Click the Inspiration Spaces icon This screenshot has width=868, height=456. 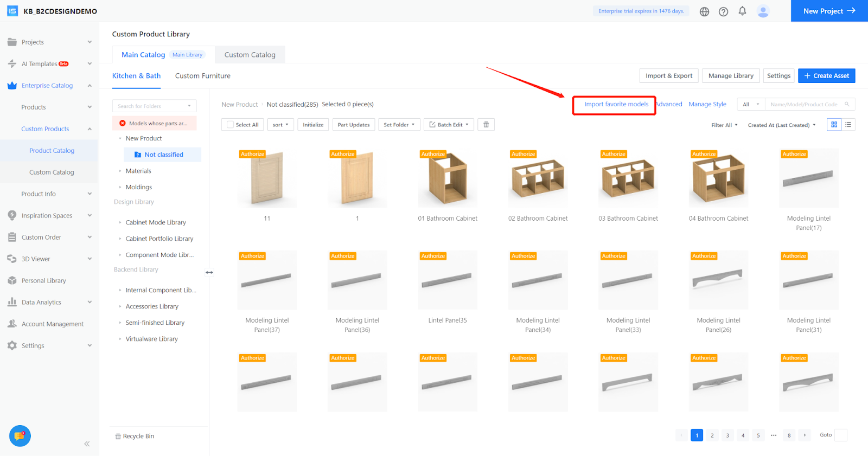click(12, 215)
